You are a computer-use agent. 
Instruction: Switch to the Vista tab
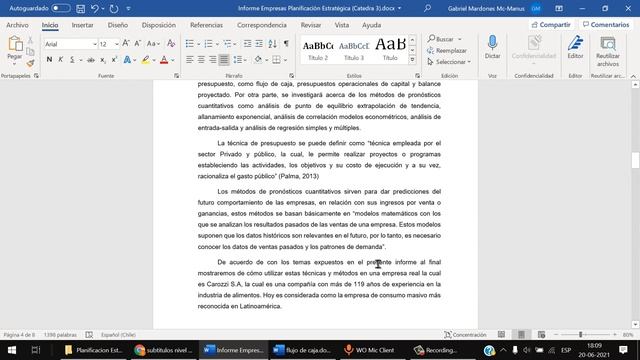tap(342, 25)
